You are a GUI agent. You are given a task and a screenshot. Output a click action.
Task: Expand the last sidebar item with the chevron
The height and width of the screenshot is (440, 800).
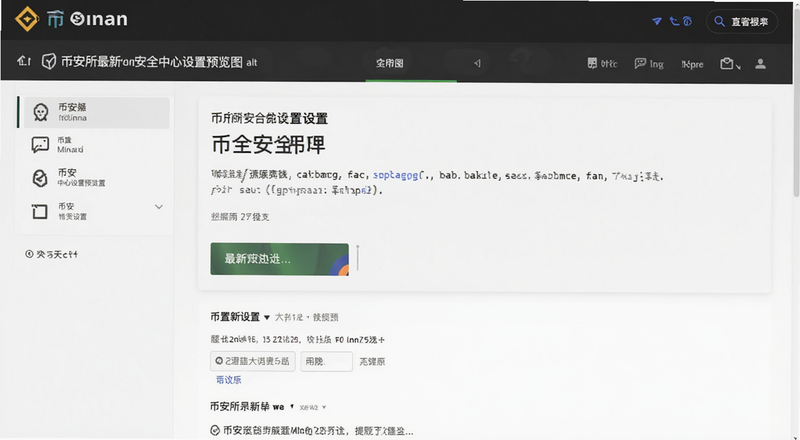click(x=159, y=207)
